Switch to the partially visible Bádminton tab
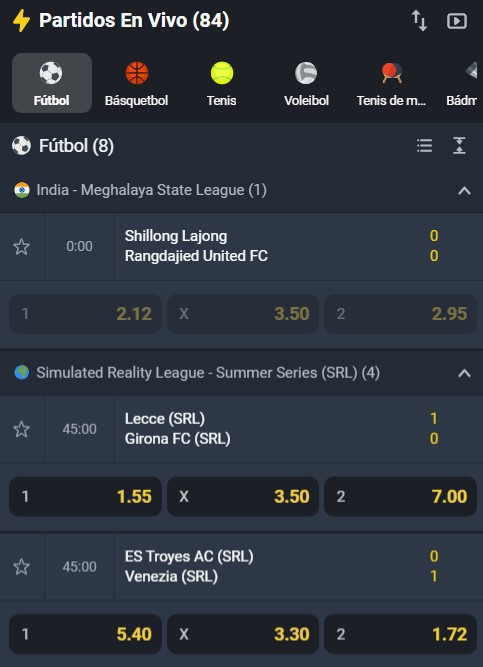This screenshot has height=667, width=483. 464,83
